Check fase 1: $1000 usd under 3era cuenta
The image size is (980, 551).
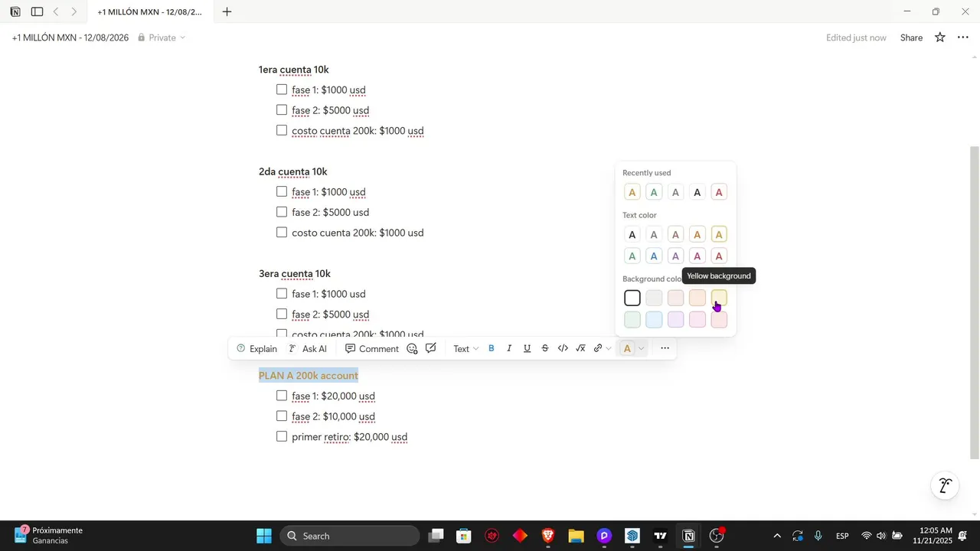(282, 293)
